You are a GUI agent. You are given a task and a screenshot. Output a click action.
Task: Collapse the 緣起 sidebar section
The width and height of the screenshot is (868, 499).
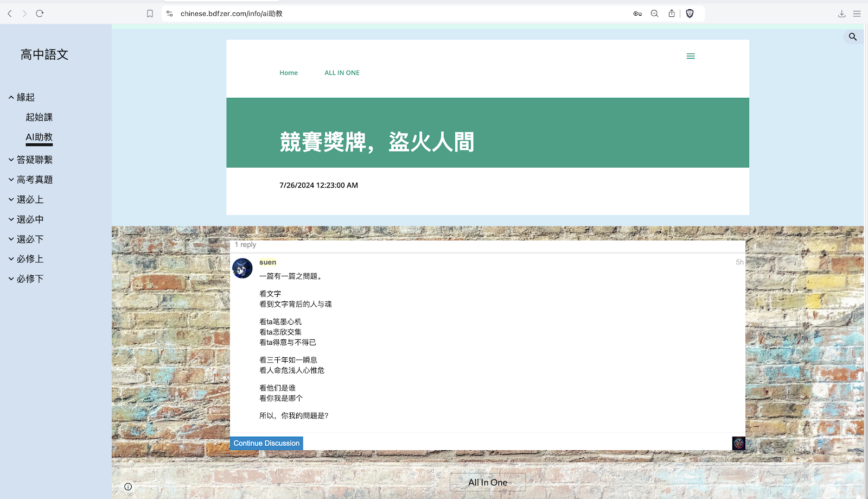coord(11,97)
